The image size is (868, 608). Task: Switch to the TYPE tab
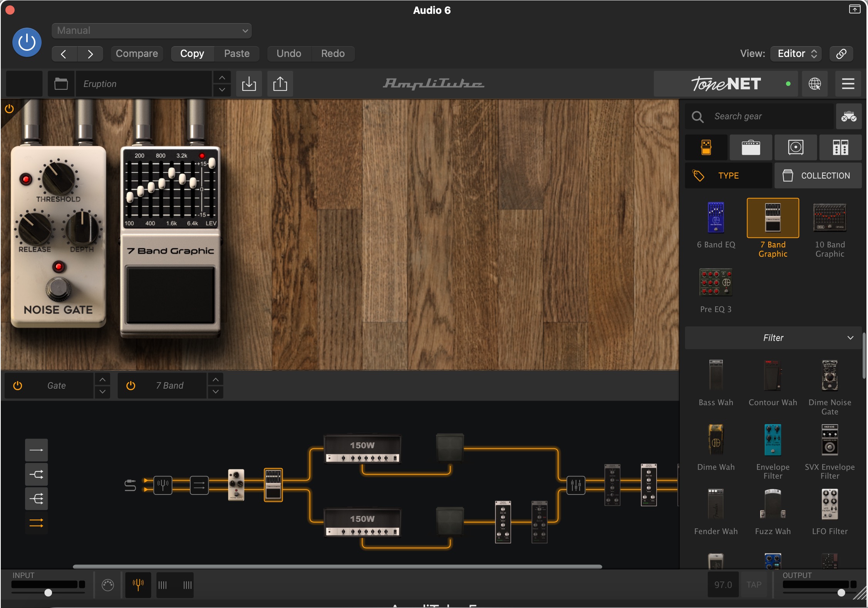[x=729, y=175]
